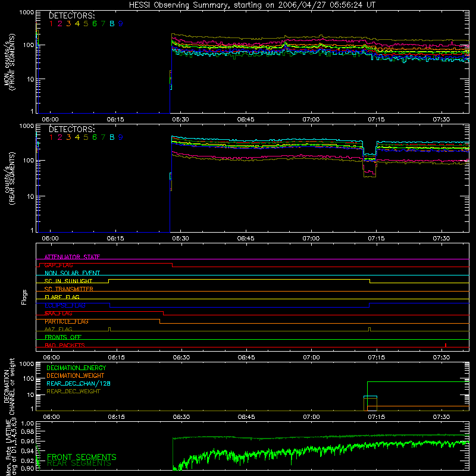Select orange detector 3 in front segments legend
This screenshot has width=476, height=476.
point(68,24)
